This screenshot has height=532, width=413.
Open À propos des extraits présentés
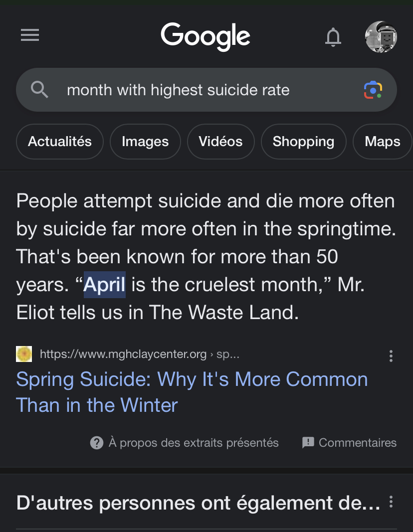184,443
